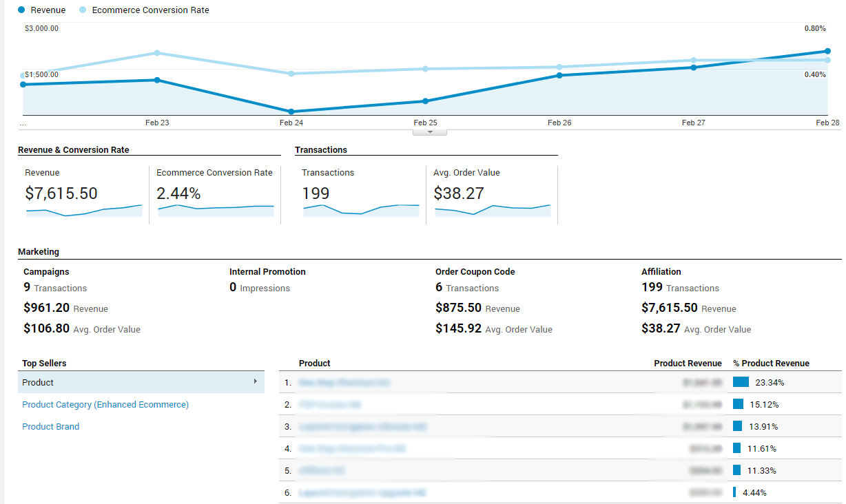The height and width of the screenshot is (504, 846).
Task: Select the Feb 25 Revenue data point
Action: [425, 101]
